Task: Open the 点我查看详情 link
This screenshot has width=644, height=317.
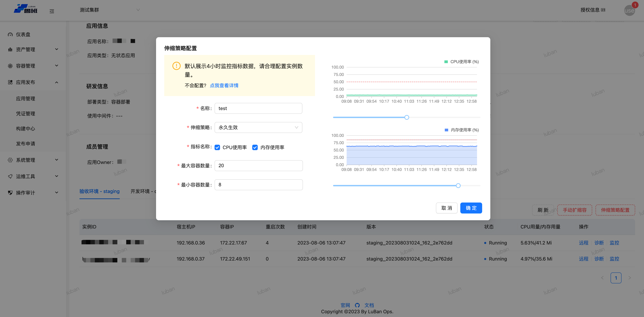Action: coord(224,85)
